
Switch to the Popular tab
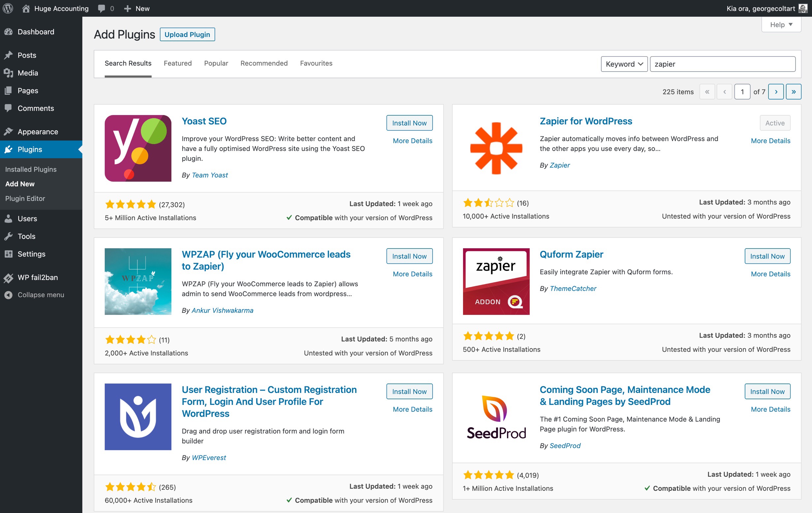216,63
